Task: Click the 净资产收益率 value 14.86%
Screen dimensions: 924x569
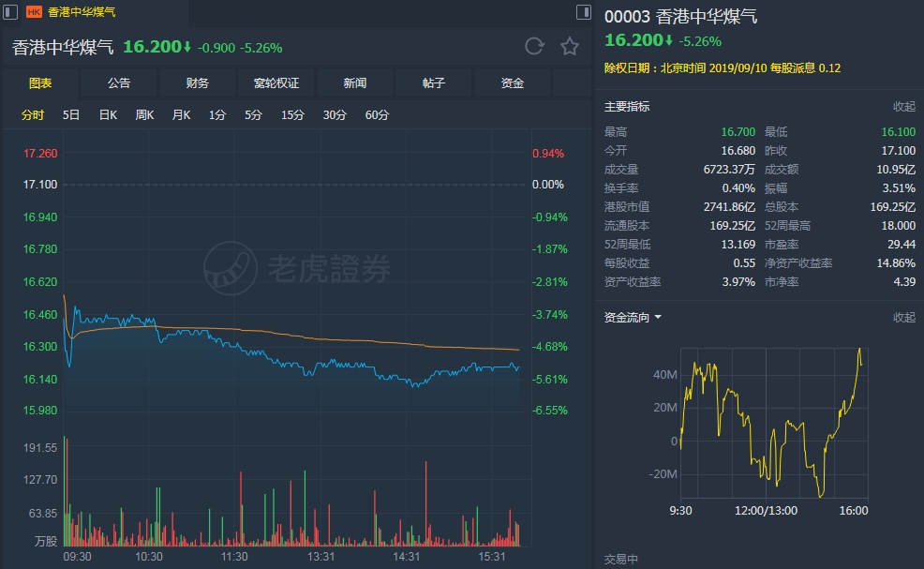Action: pos(896,263)
